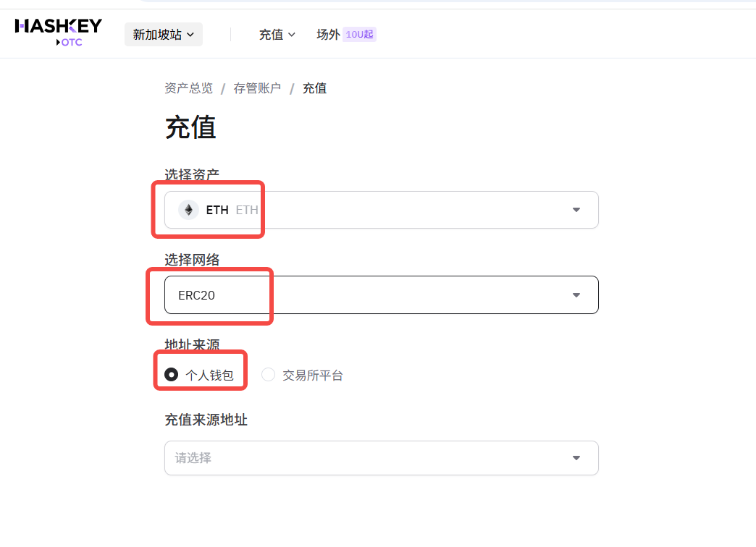Click the 充值 menu chevron icon
The width and height of the screenshot is (756, 547).
coord(292,35)
